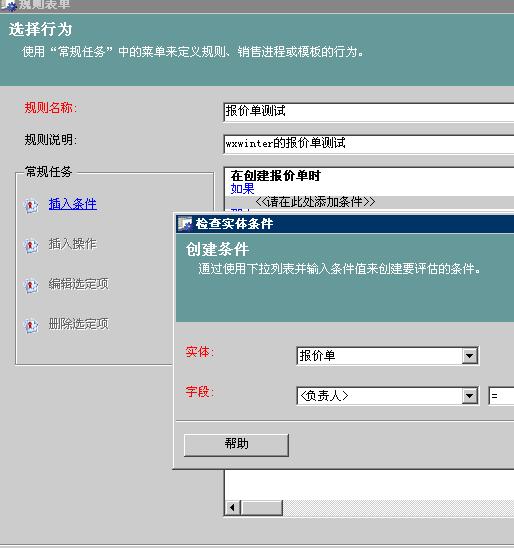The width and height of the screenshot is (514, 548).
Task: Click the 规则表单 window title icon
Action: (8, 5)
